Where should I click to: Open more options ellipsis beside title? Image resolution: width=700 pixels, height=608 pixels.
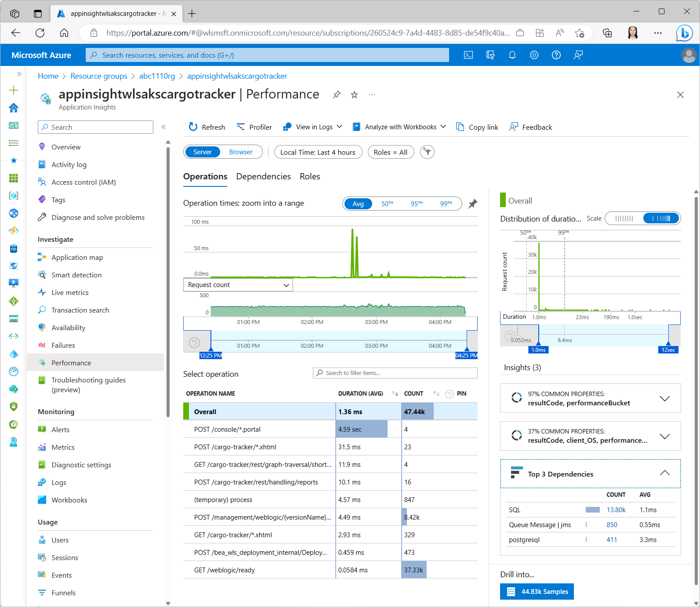point(372,95)
